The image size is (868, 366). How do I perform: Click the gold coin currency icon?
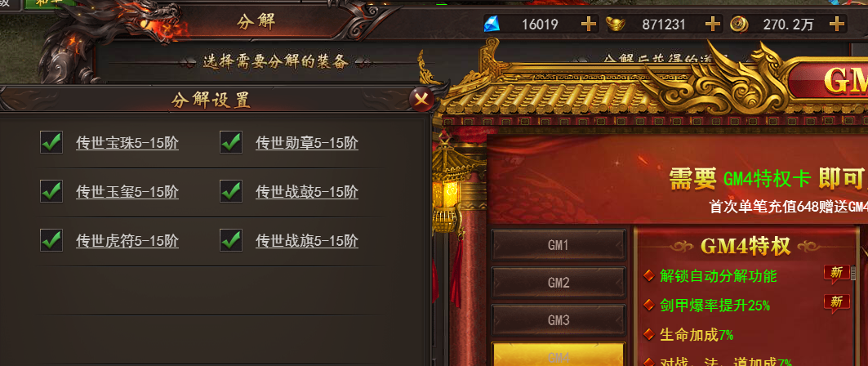tap(737, 25)
